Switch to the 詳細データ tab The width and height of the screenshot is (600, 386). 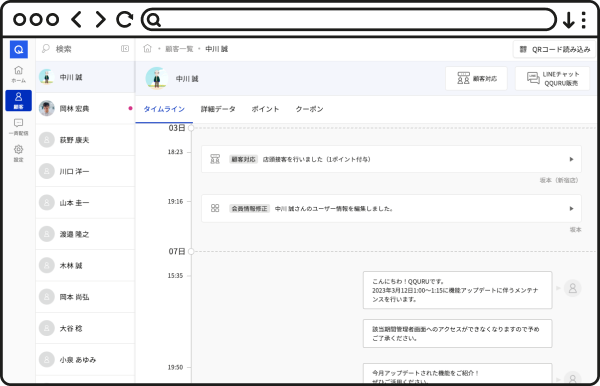218,109
